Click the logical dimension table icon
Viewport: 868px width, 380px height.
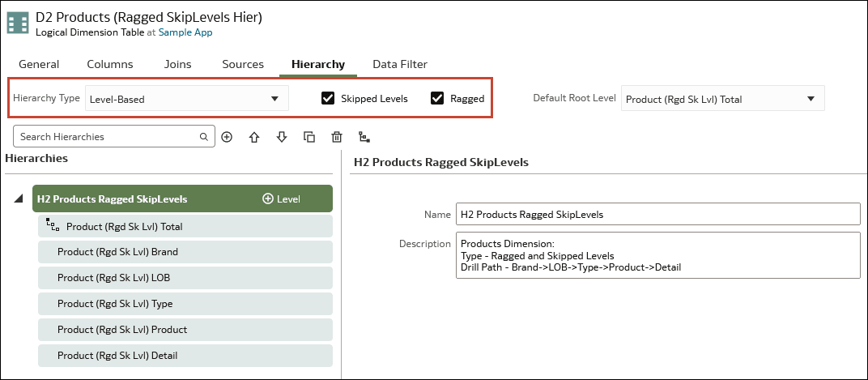click(18, 23)
